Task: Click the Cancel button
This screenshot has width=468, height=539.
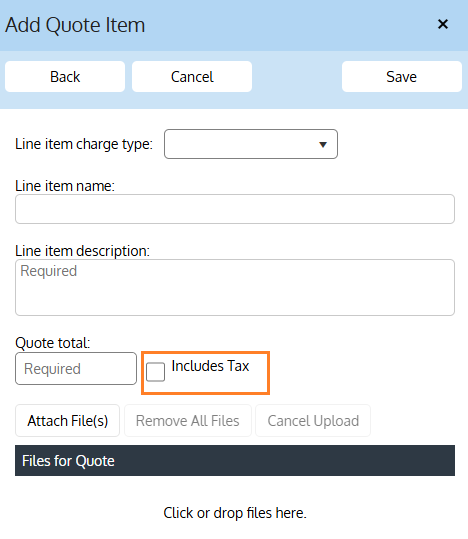Action: [192, 77]
